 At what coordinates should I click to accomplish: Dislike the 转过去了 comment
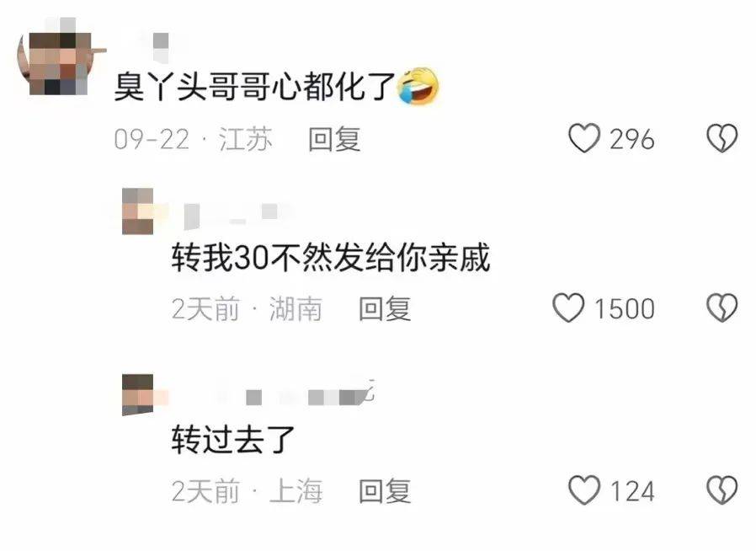pyautogui.click(x=721, y=490)
